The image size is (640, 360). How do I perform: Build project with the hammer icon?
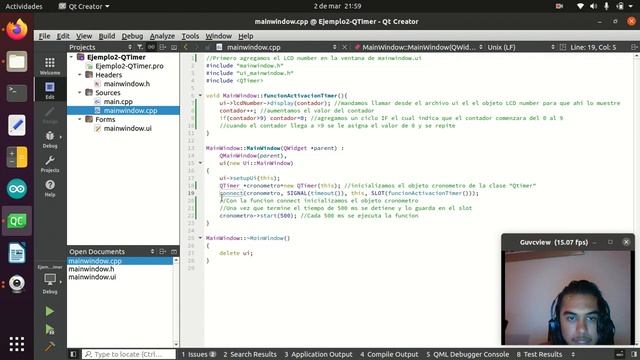coord(50,346)
